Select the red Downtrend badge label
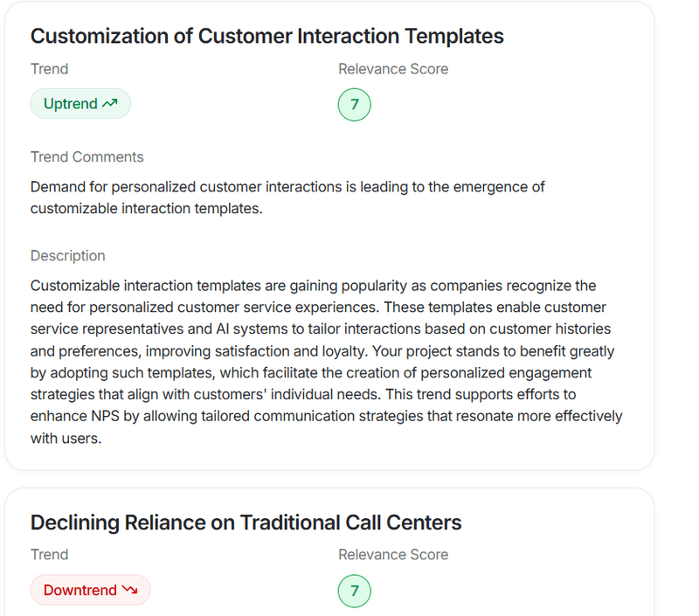 pyautogui.click(x=80, y=591)
